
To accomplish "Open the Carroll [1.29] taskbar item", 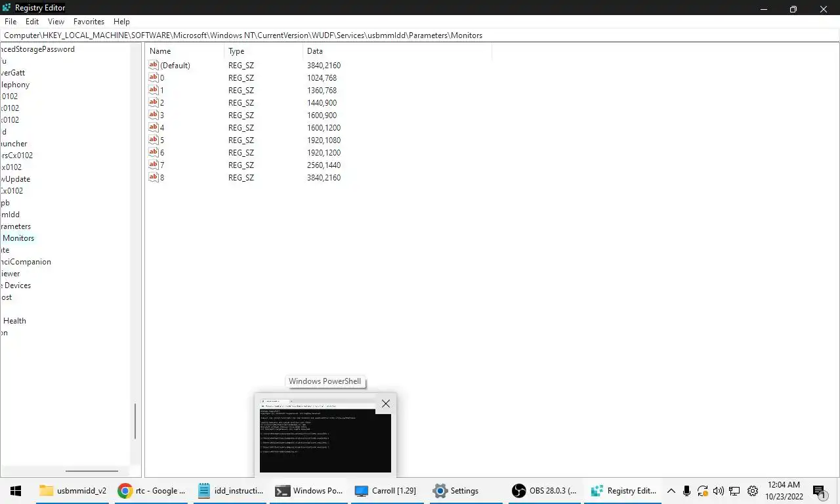I will (386, 491).
